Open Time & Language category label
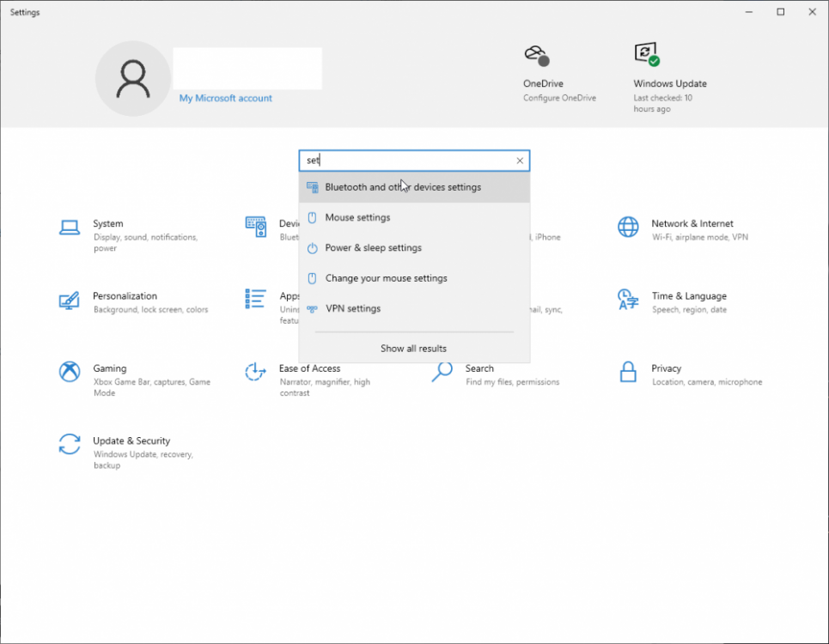The image size is (829, 644). tap(689, 296)
